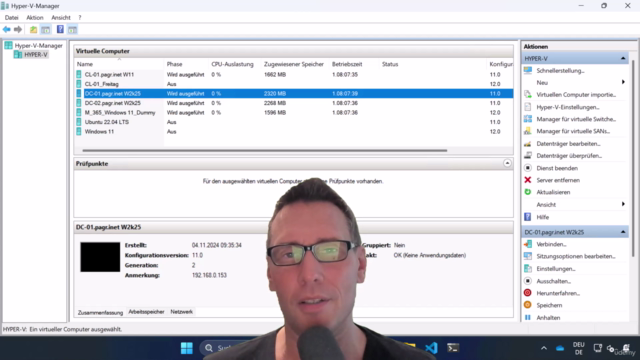
Task: Collapse the Prüfpunkte panel
Action: (507, 163)
